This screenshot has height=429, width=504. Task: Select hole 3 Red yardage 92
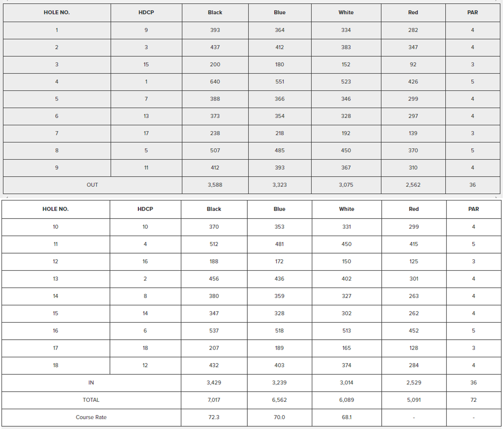pyautogui.click(x=413, y=64)
